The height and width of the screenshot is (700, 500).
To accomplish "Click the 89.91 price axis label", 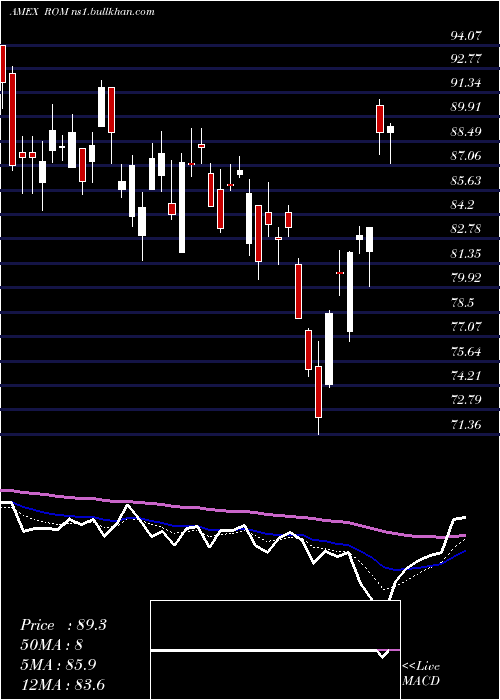I will pos(466,107).
